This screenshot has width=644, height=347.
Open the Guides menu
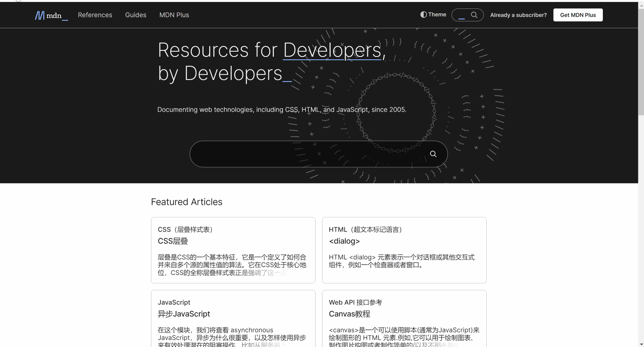pyautogui.click(x=136, y=15)
